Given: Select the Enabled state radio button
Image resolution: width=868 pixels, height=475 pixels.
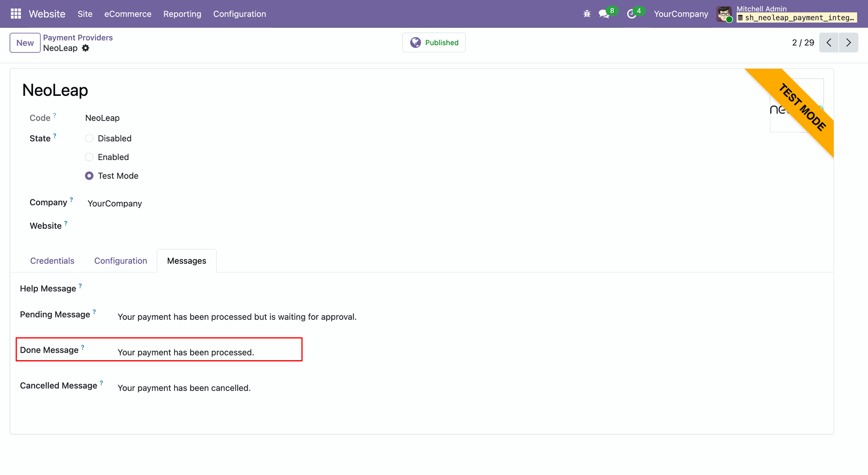Looking at the screenshot, I should pyautogui.click(x=89, y=157).
